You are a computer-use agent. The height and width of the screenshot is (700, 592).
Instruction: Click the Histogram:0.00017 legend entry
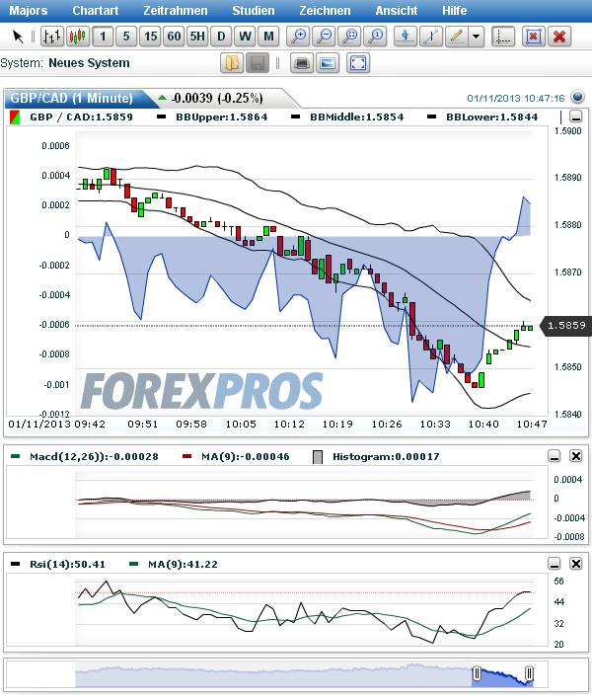[x=376, y=457]
